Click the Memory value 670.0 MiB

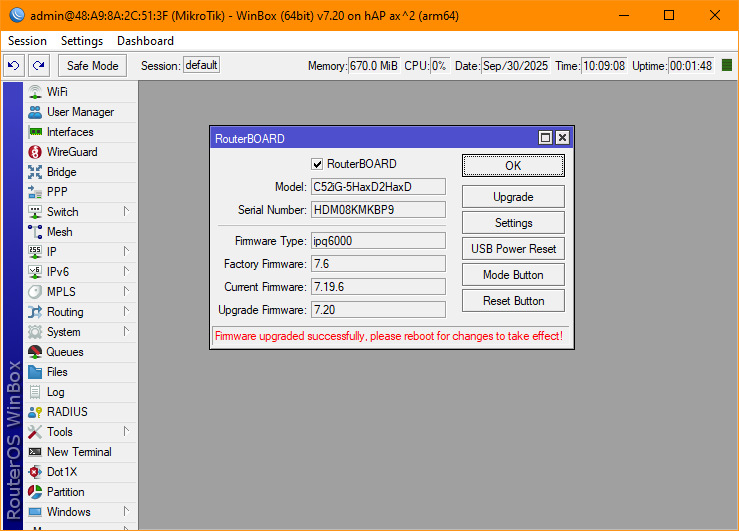(374, 65)
